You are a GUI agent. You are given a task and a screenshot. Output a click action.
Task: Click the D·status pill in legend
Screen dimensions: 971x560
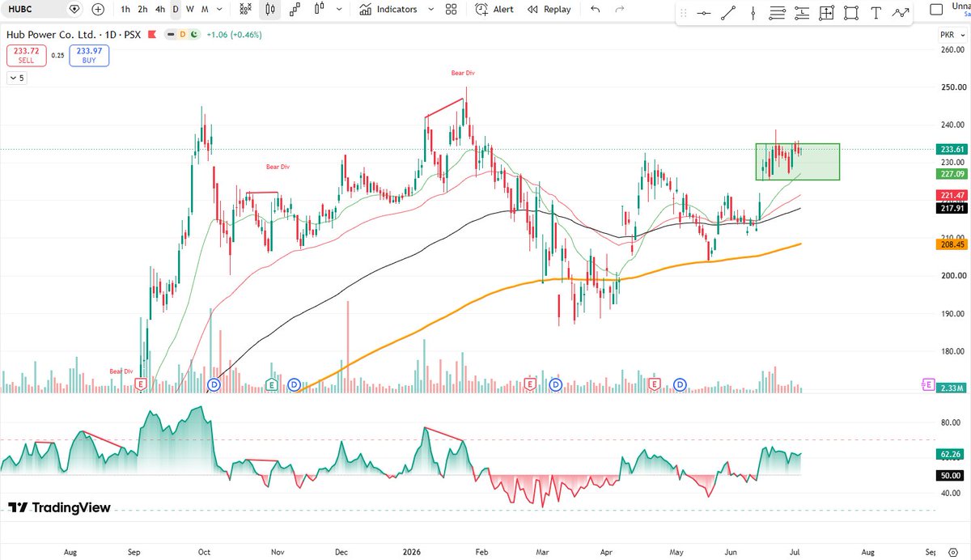tap(183, 35)
